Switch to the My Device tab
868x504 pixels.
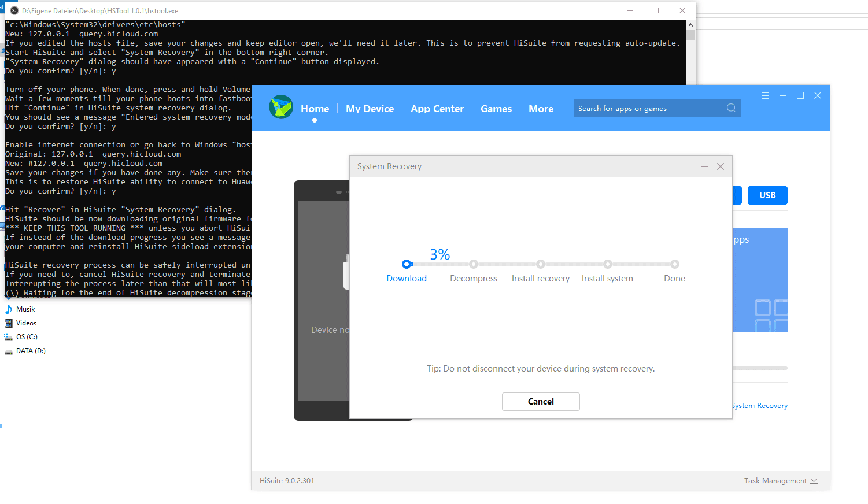tap(370, 109)
